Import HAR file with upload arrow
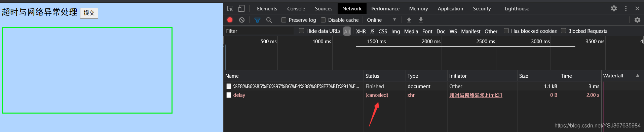Viewport: 644px width, 132px height. (x=409, y=20)
